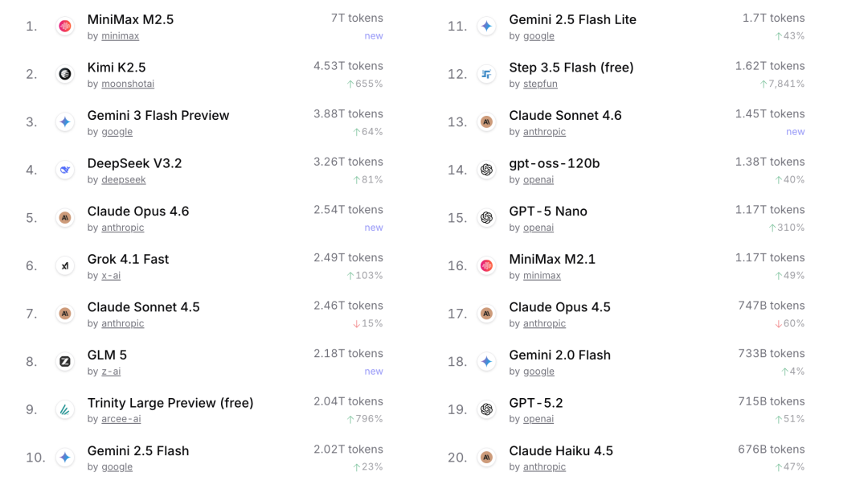Open the GPT-5 Nano model page

[x=548, y=212]
